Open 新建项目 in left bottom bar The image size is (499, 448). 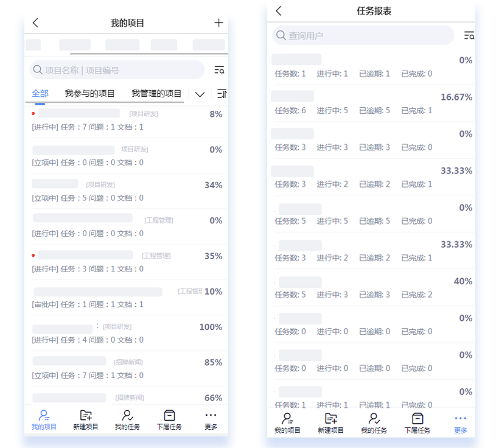point(86,420)
